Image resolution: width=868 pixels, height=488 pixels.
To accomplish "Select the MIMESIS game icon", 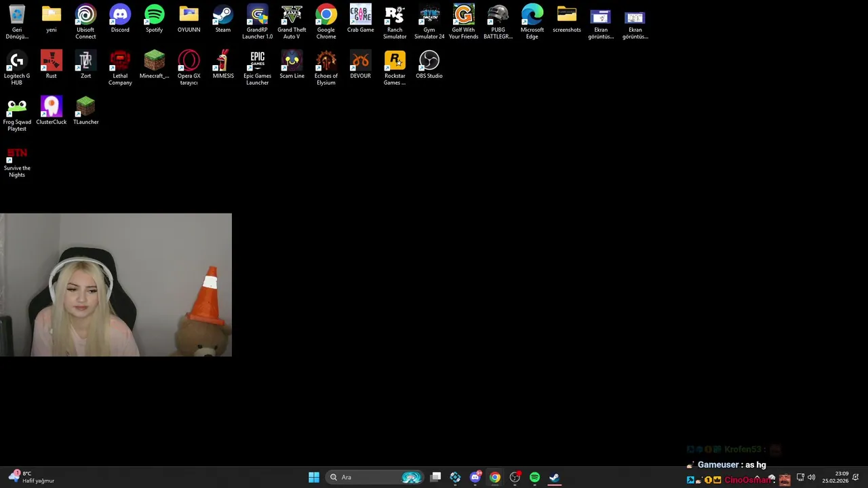I will (x=223, y=65).
